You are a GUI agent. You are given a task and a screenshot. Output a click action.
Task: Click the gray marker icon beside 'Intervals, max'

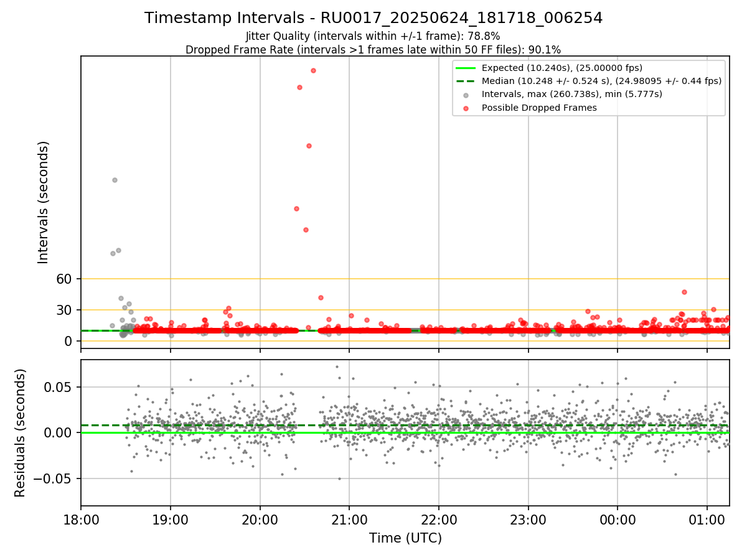click(466, 95)
